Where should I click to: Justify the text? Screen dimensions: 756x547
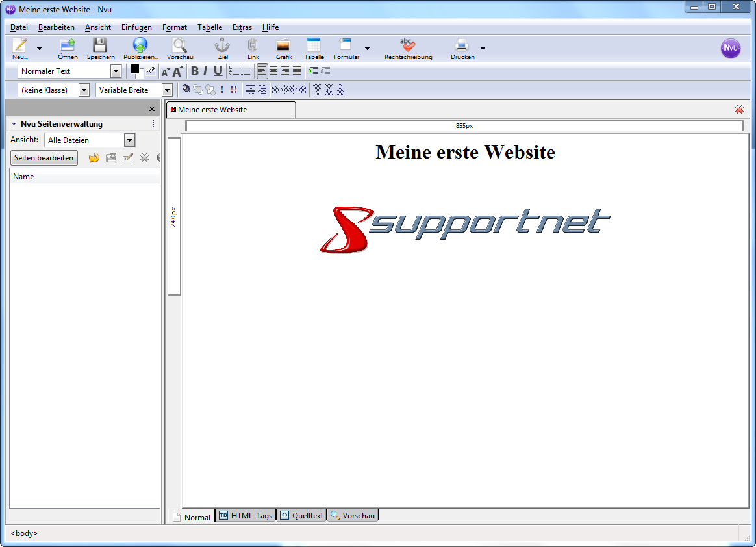point(297,71)
